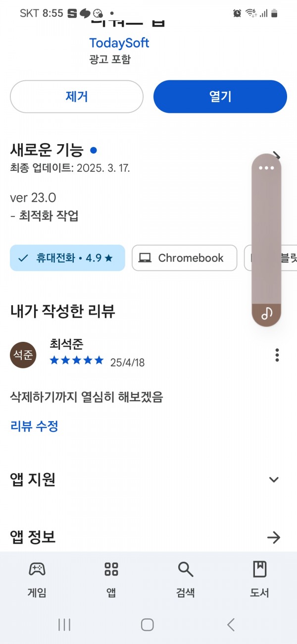
Task: Tap the music note icon on floating panel
Action: [x=267, y=314]
